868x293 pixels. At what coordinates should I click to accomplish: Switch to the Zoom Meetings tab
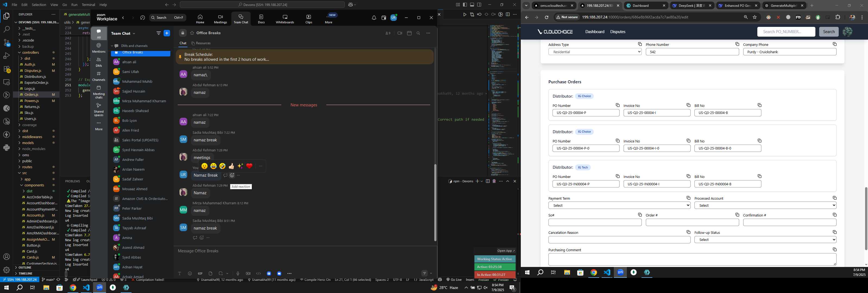coord(220,19)
